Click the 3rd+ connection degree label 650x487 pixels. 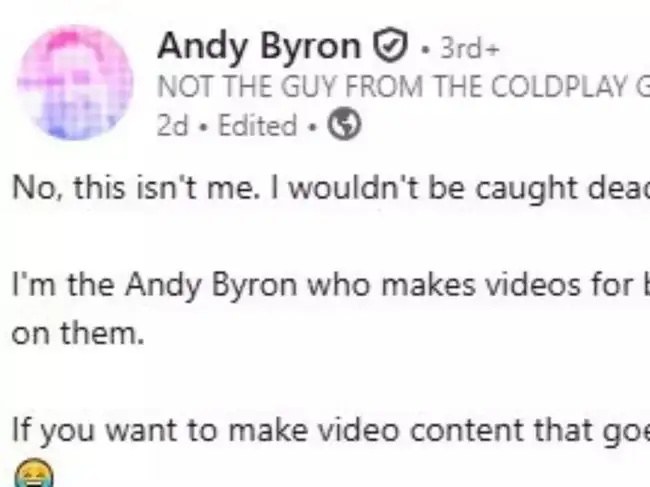click(x=470, y=48)
